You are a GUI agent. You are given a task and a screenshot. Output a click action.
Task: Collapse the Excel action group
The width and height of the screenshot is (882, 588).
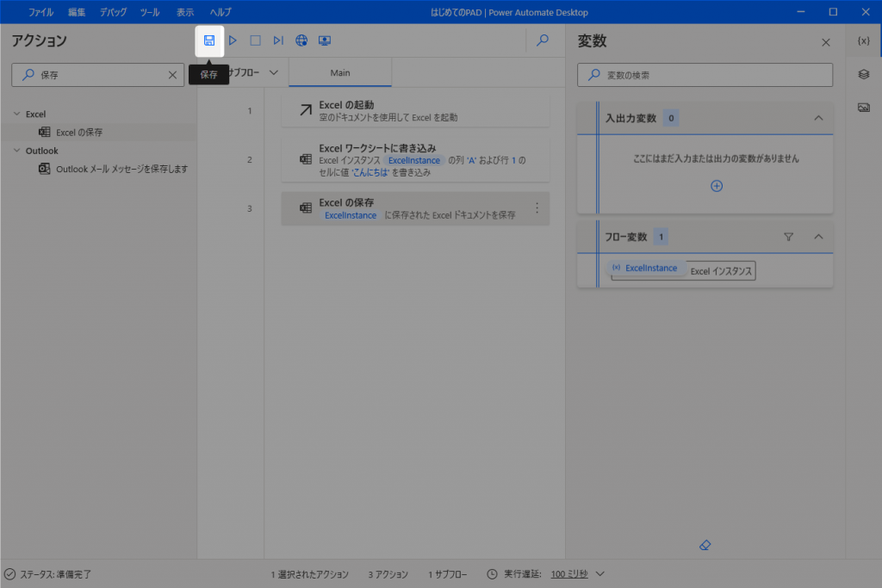[17, 114]
